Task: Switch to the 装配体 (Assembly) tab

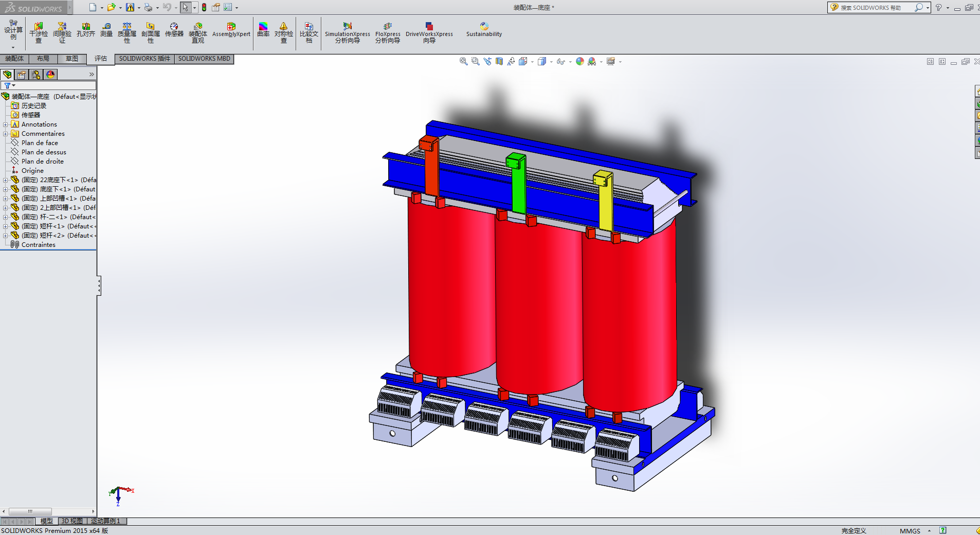Action: click(14, 59)
